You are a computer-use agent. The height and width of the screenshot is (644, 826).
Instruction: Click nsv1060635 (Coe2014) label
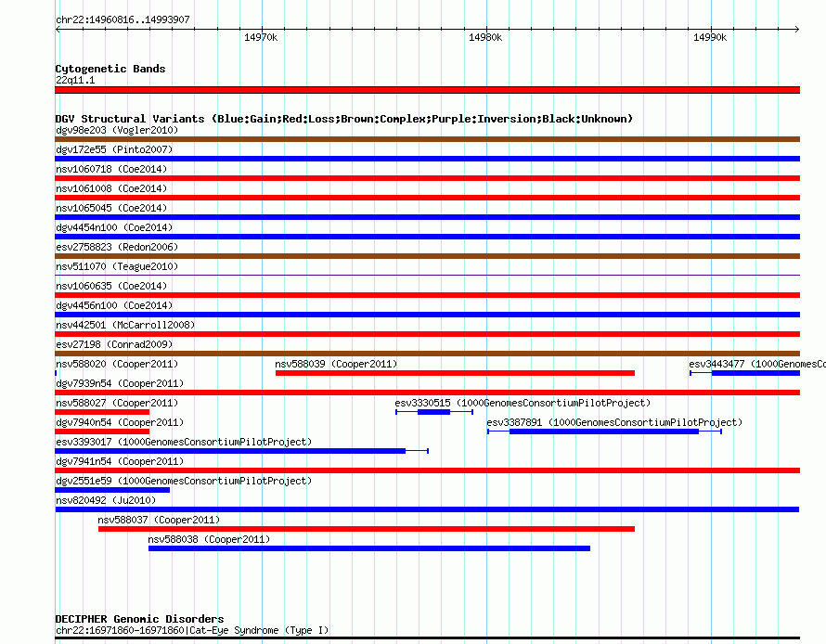tap(111, 286)
